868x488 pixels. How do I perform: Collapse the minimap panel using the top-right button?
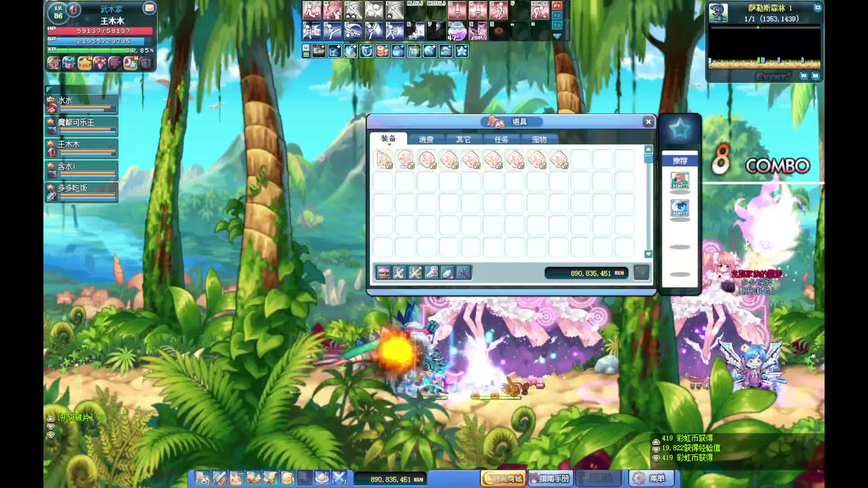pyautogui.click(x=817, y=8)
